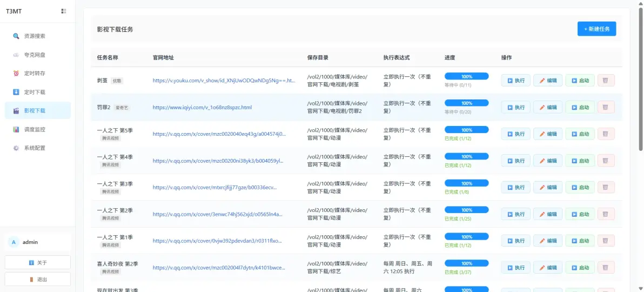Go to 定时转存 in the sidebar

[x=35, y=74]
